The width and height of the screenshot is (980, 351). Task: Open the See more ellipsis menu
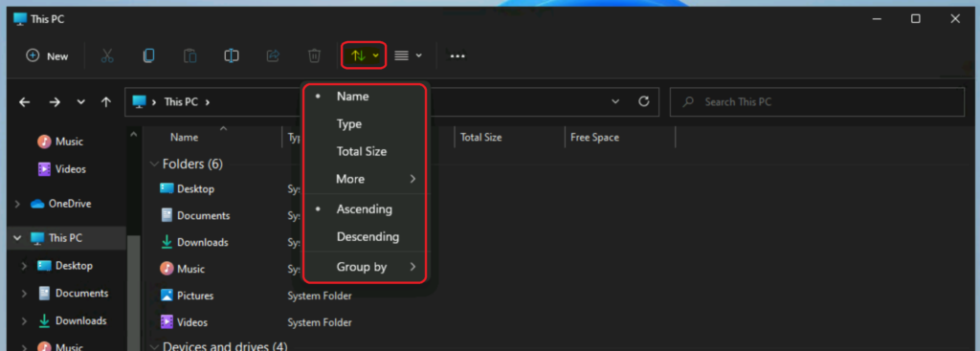pyautogui.click(x=457, y=56)
